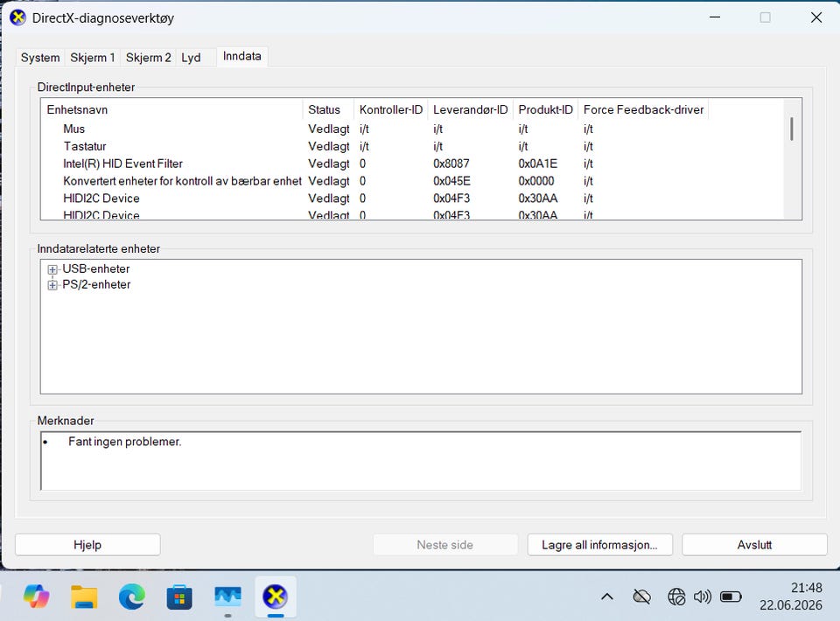Sort by Enhetsnavn column header
The image size is (840, 621).
coord(172,109)
